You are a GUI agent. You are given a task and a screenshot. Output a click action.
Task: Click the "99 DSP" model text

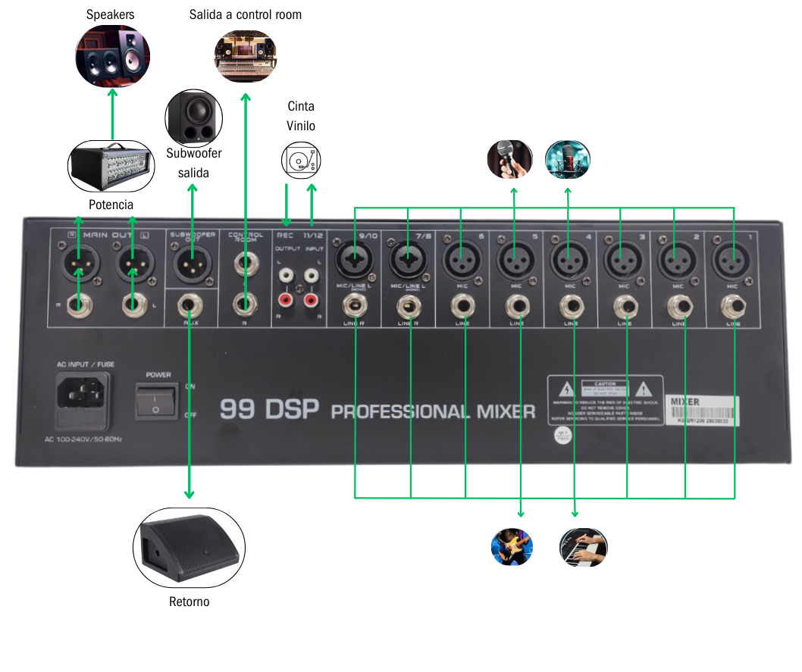[x=269, y=409]
